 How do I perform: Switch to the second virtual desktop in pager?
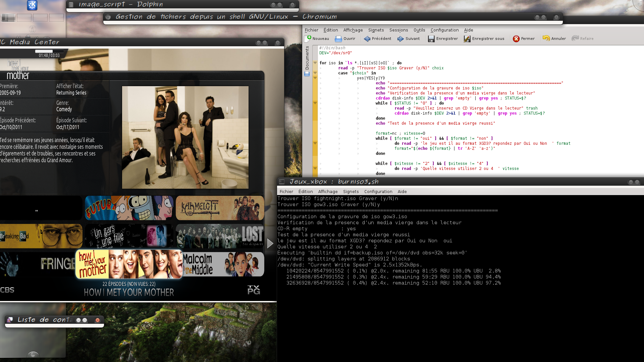(24, 18)
